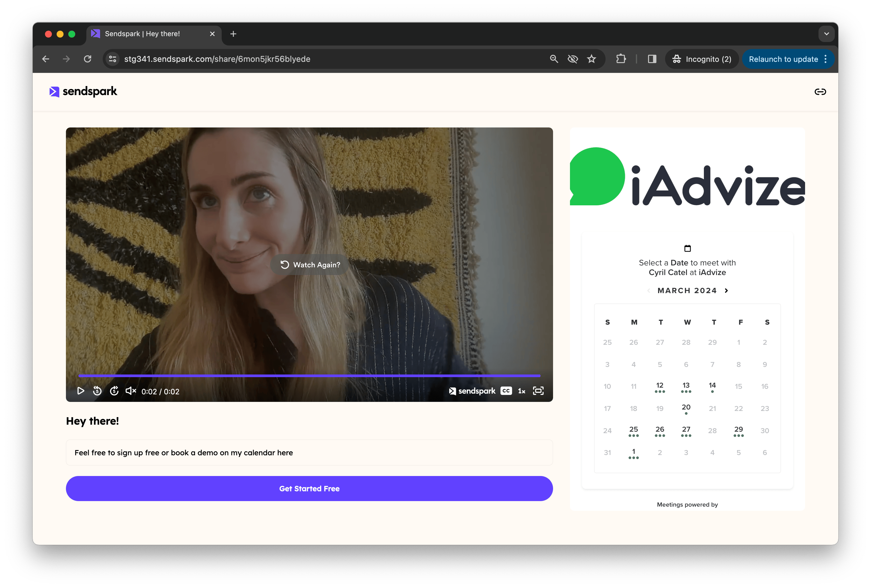Screen dimensions: 871x588
Task: Click the MARCH 2024 month label
Action: (x=687, y=290)
